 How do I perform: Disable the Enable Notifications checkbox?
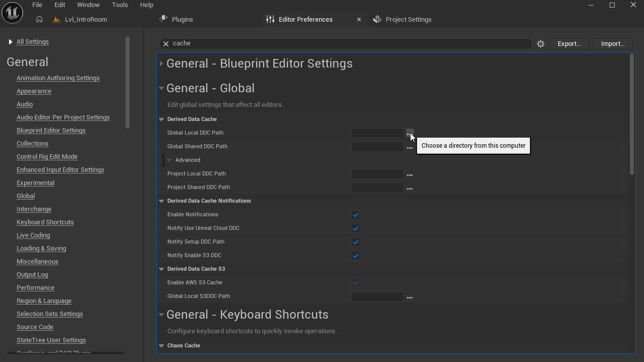click(356, 215)
